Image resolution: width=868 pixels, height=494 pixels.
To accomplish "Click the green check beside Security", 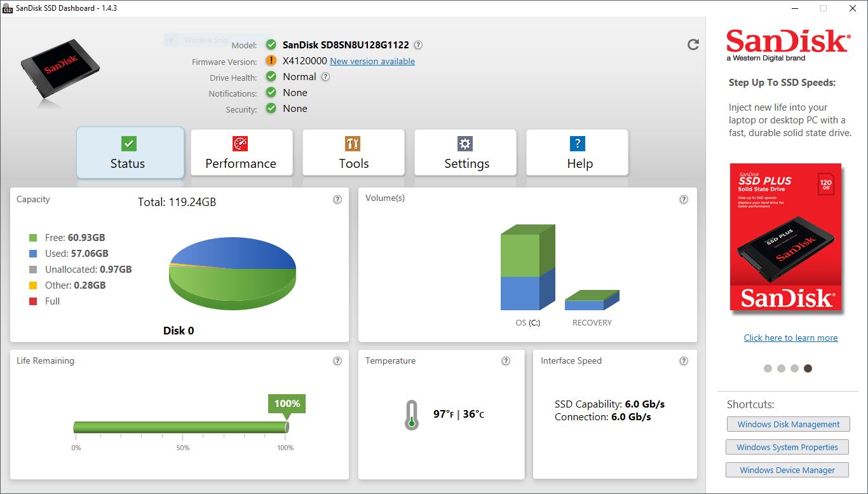I will (x=271, y=108).
